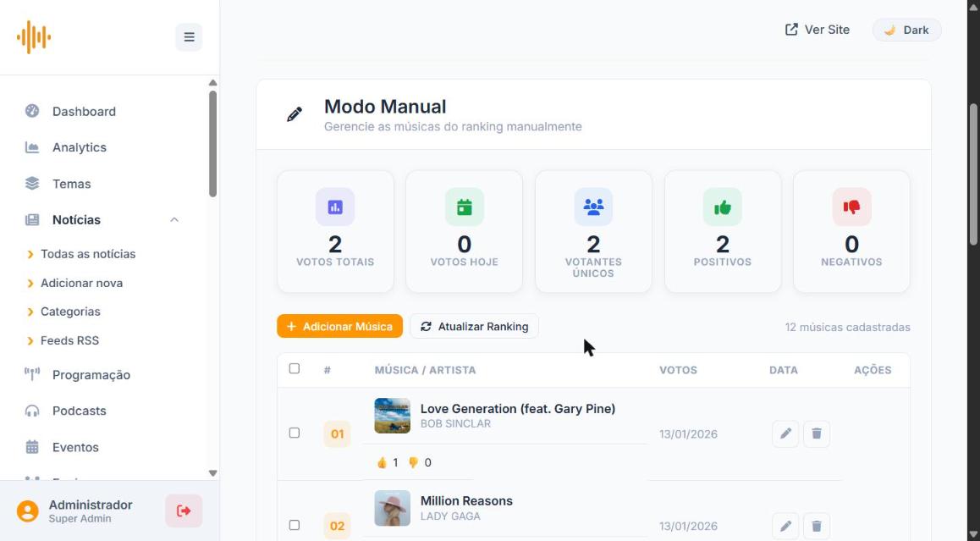Delete the Love Generation song entry
The height and width of the screenshot is (541, 980).
click(817, 433)
